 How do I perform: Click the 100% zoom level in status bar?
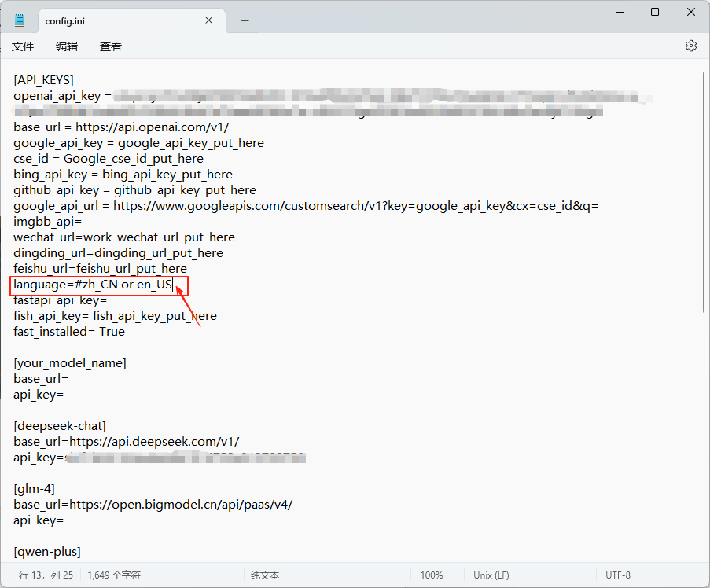point(431,575)
